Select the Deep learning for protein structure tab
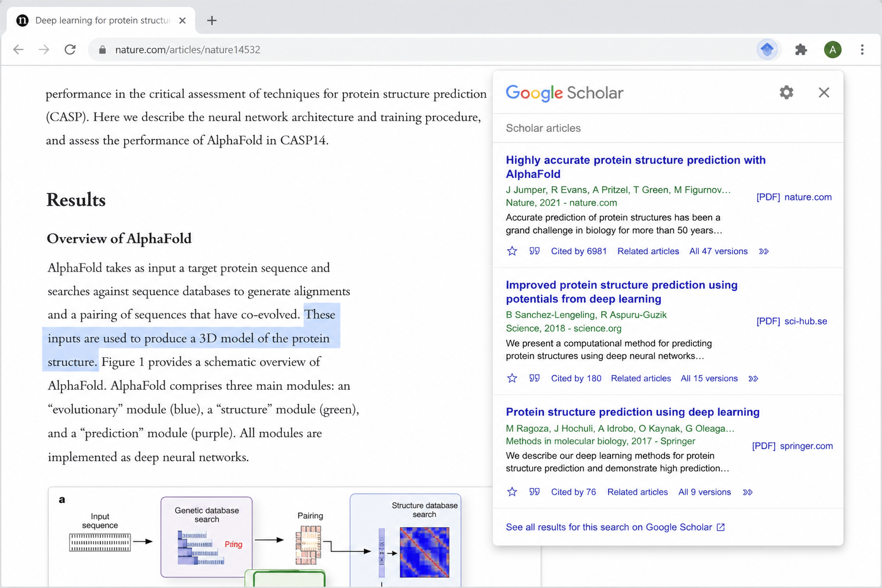Viewport: 882px width, 588px height. tap(102, 21)
